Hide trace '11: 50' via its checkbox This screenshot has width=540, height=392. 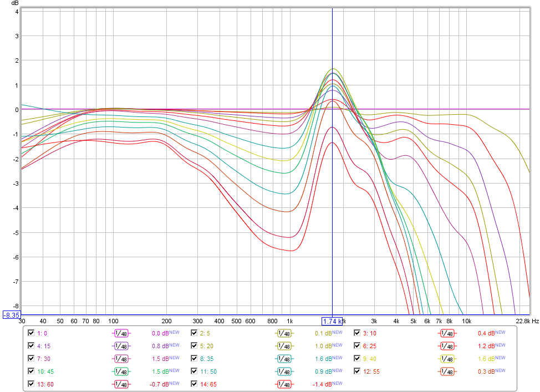point(194,371)
